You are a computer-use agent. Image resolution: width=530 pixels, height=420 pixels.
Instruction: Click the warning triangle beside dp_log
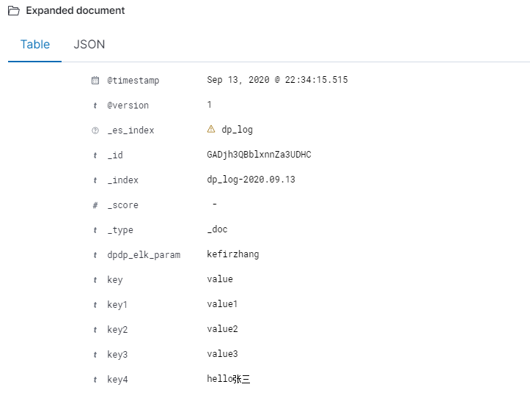[211, 129]
